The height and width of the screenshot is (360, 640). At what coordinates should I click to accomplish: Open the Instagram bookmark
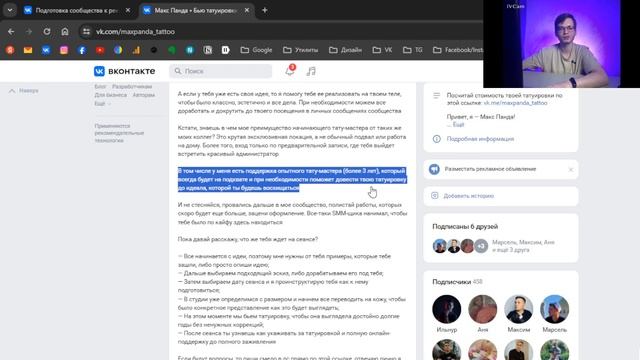[64, 50]
